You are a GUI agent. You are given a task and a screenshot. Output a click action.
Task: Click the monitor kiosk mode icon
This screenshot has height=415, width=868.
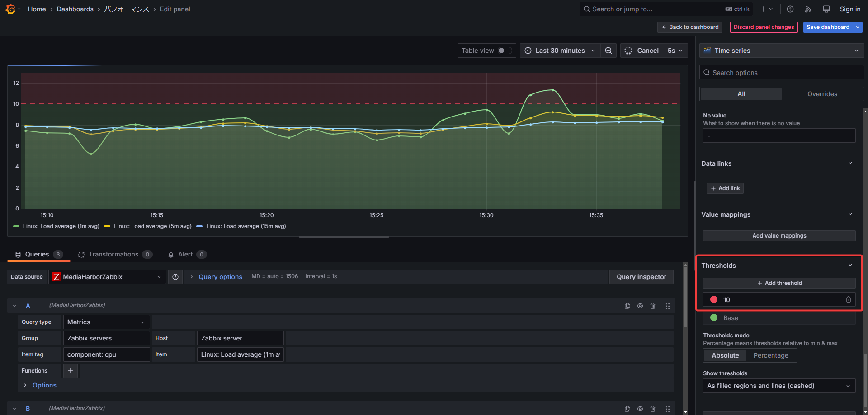pyautogui.click(x=826, y=9)
